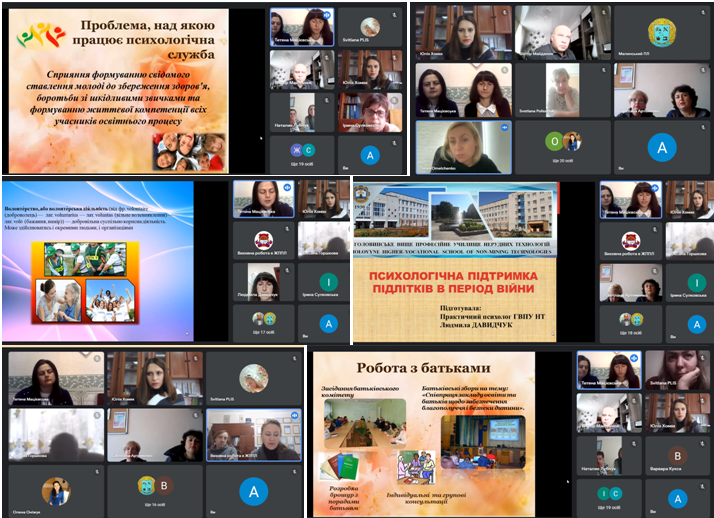
Task: Click volunteers in green vests photo
Action: click(x=85, y=258)
